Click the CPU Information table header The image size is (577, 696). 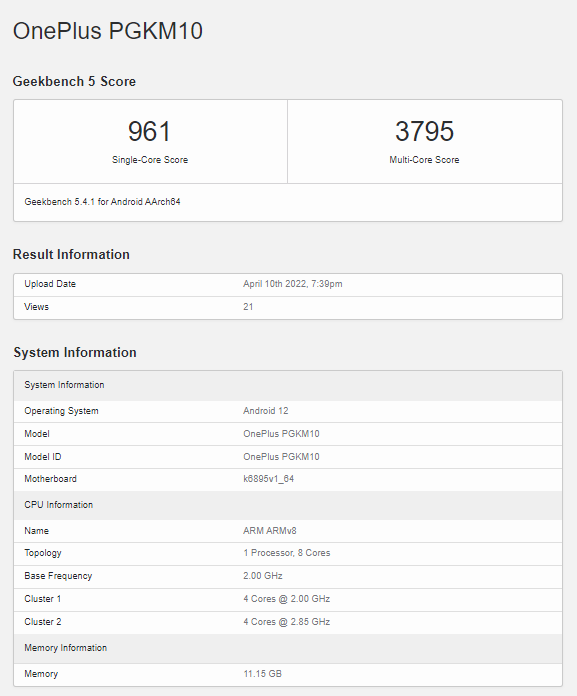(288, 505)
